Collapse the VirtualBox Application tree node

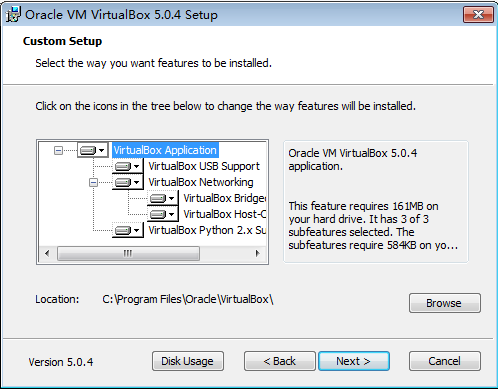(x=58, y=151)
